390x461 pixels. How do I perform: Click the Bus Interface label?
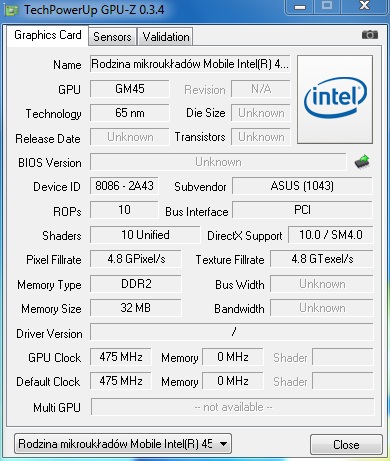pyautogui.click(x=197, y=211)
